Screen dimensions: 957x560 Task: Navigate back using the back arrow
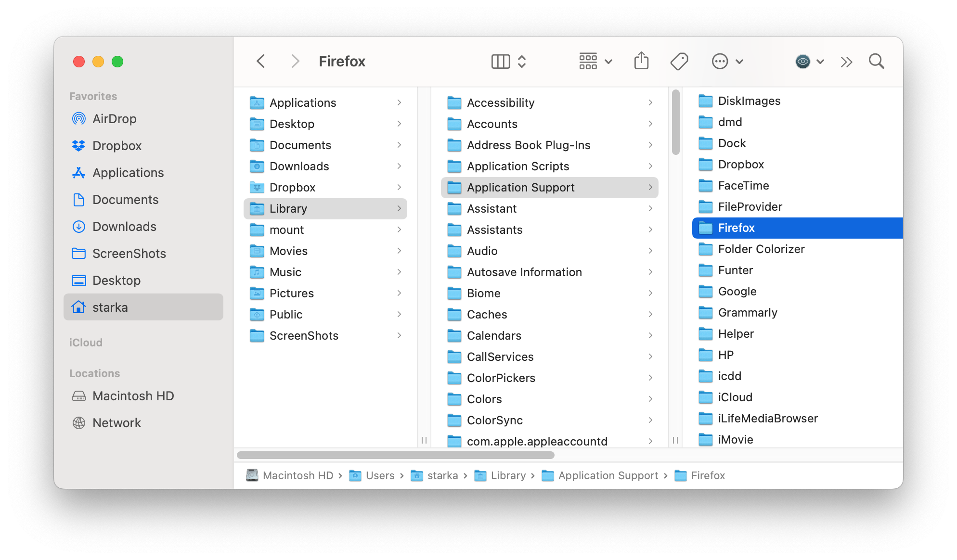(261, 61)
